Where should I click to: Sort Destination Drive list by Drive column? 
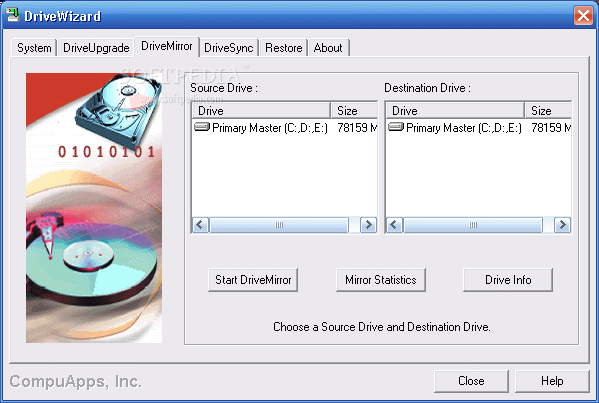[x=455, y=111]
